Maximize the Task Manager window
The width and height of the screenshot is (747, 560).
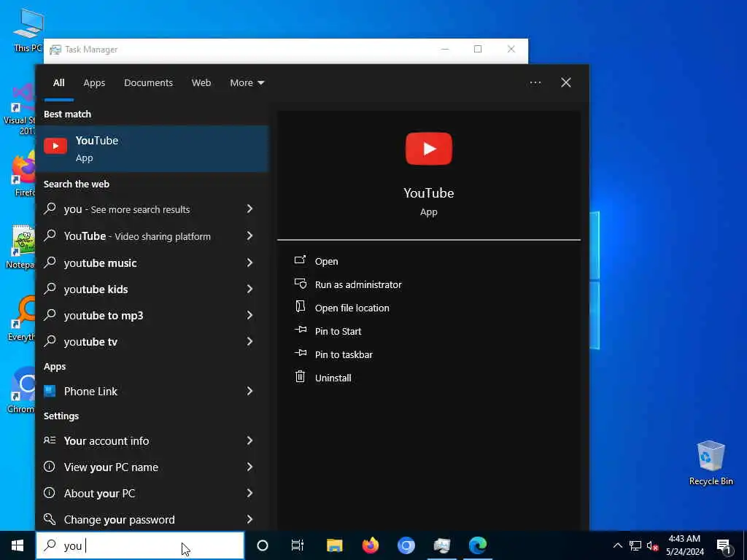pos(478,49)
